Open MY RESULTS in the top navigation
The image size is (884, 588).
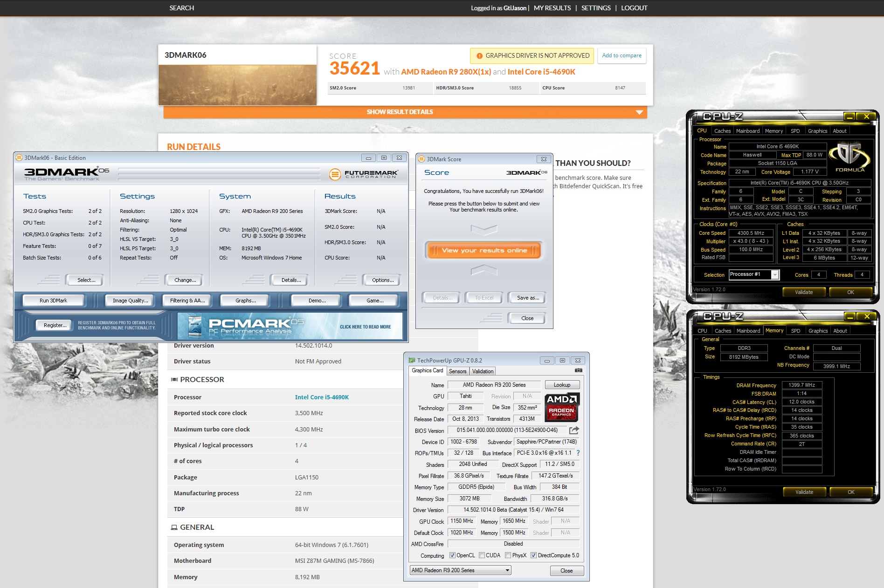pyautogui.click(x=552, y=8)
